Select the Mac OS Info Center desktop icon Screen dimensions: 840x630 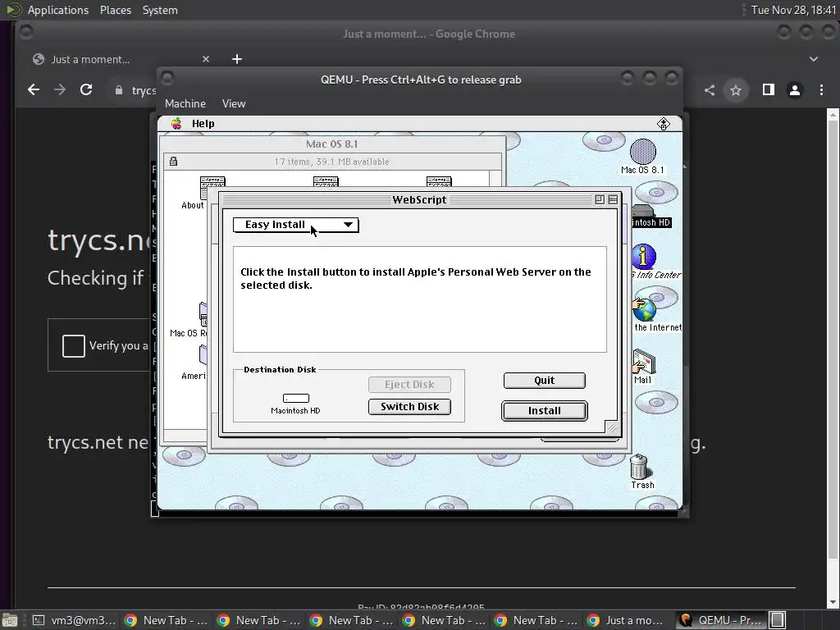(644, 257)
